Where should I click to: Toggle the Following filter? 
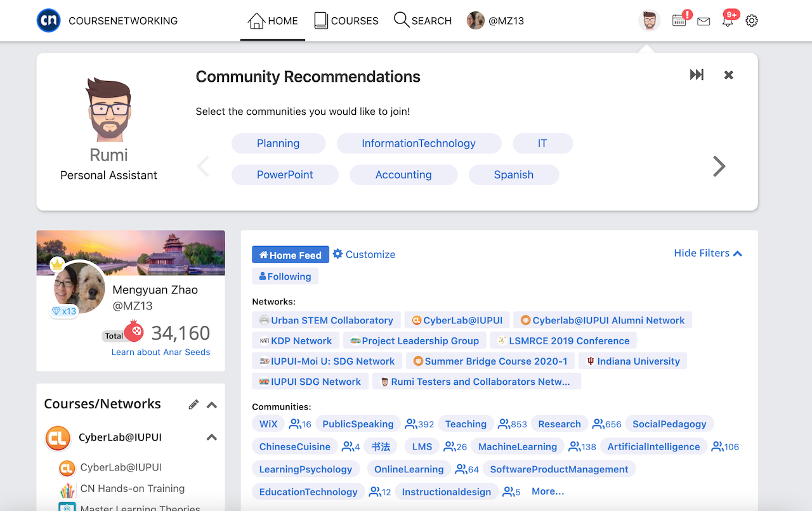285,276
